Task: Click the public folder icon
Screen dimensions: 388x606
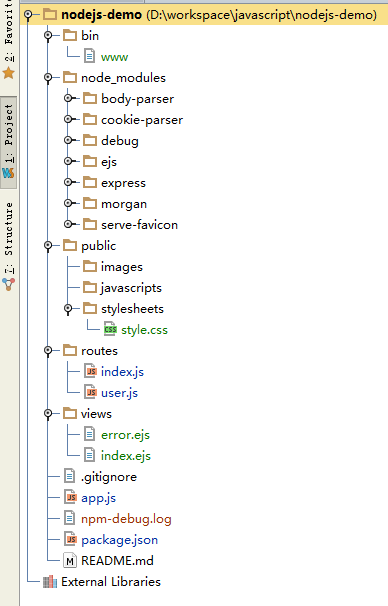Action: pos(70,245)
